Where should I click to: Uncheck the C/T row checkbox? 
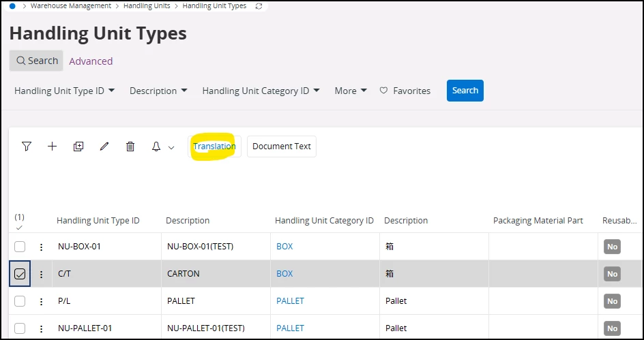(x=20, y=274)
